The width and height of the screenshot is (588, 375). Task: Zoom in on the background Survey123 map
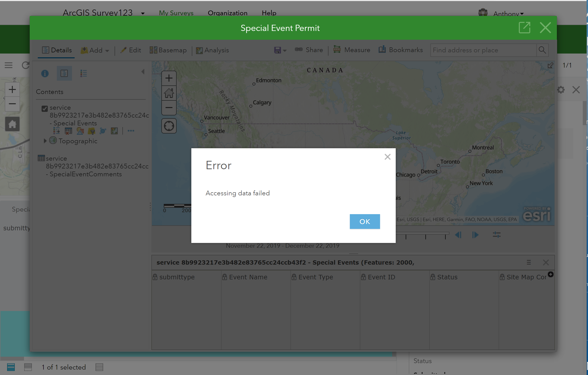[x=12, y=89]
